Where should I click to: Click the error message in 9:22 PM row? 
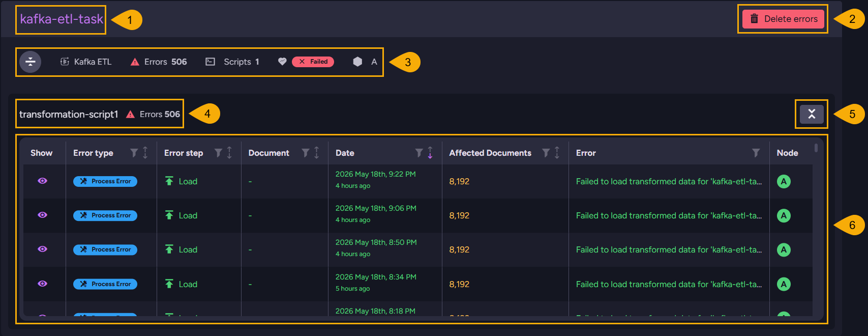click(669, 181)
